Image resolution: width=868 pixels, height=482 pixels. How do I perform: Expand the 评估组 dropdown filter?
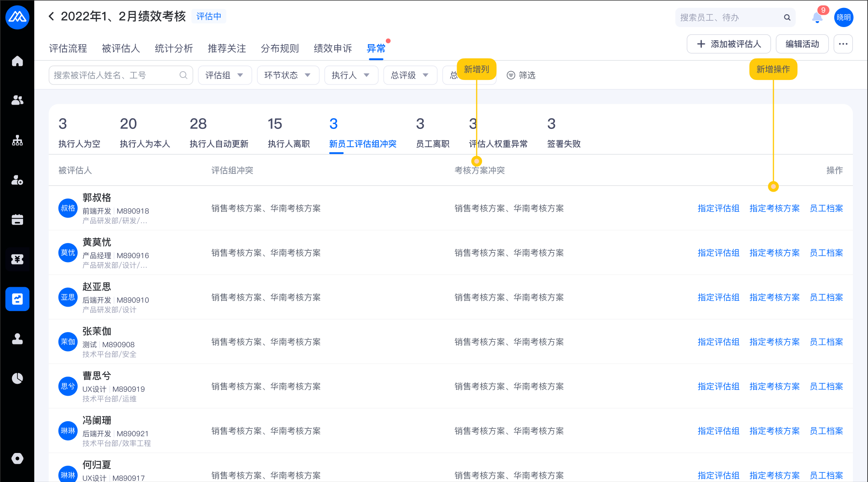pyautogui.click(x=224, y=75)
